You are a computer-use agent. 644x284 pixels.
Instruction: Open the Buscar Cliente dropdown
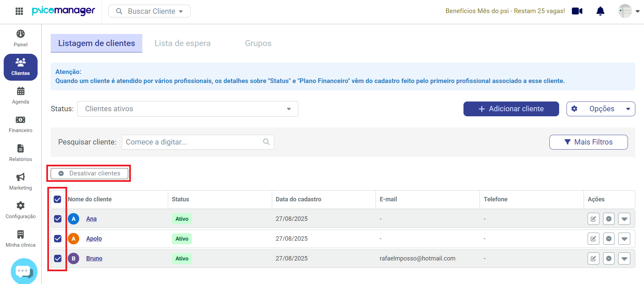[149, 11]
